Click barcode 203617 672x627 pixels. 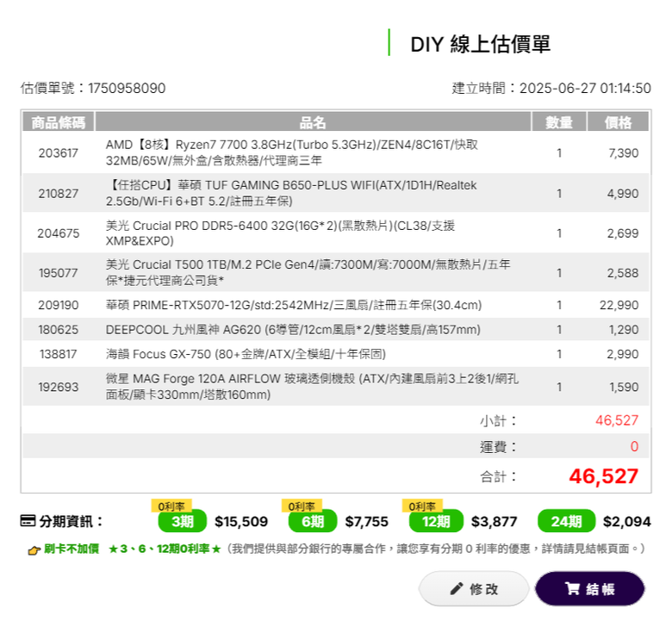[x=59, y=153]
